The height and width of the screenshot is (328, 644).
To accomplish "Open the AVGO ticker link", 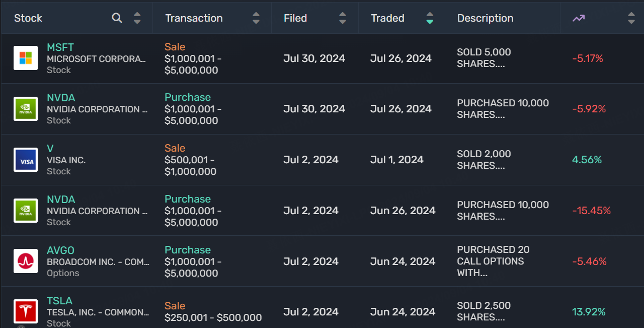I will (x=61, y=250).
